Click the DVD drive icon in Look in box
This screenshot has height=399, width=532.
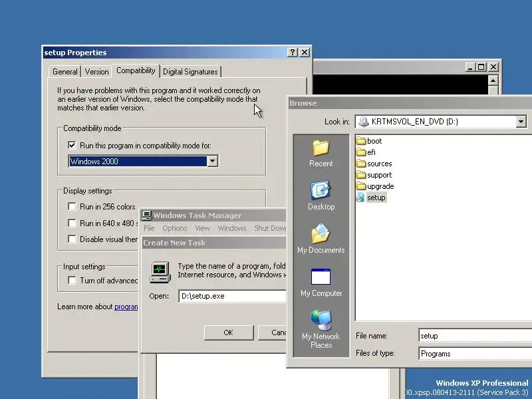(363, 122)
